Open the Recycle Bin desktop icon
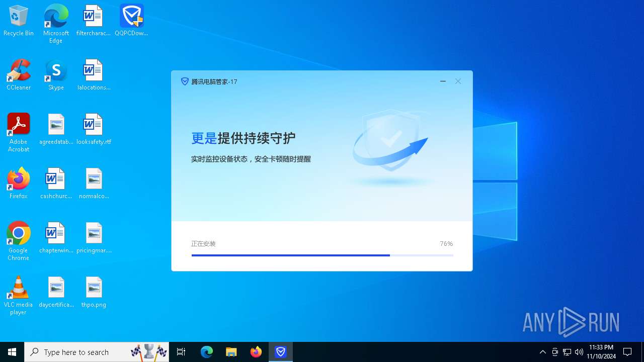This screenshot has width=644, height=362. (19, 21)
